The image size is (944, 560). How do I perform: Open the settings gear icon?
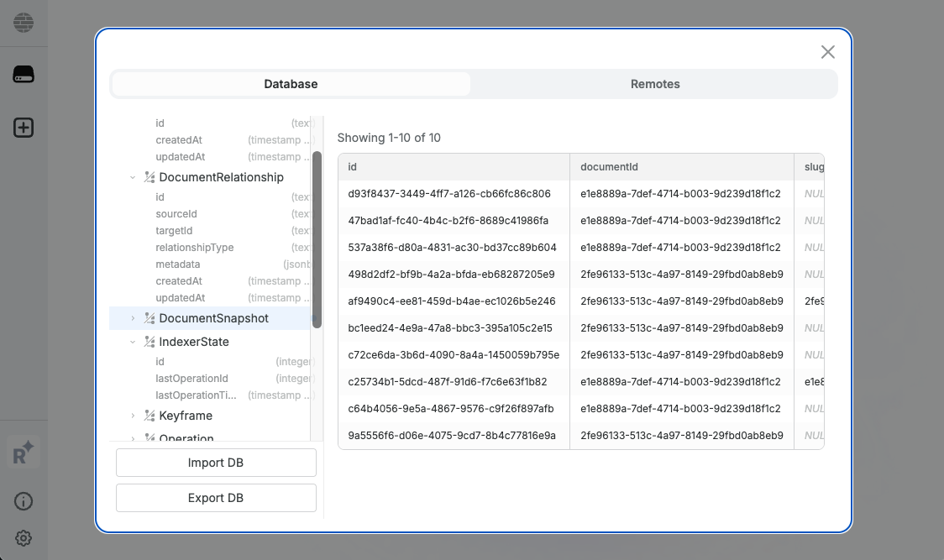coord(24,538)
